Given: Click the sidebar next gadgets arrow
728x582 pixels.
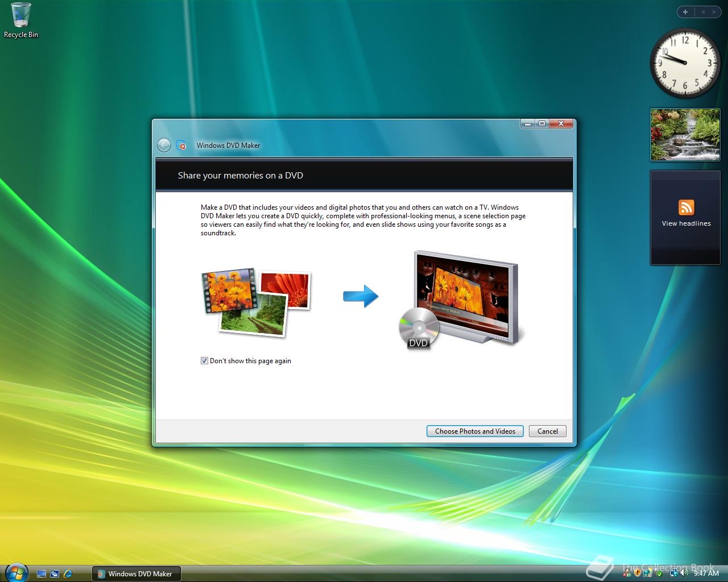Looking at the screenshot, I should [714, 11].
